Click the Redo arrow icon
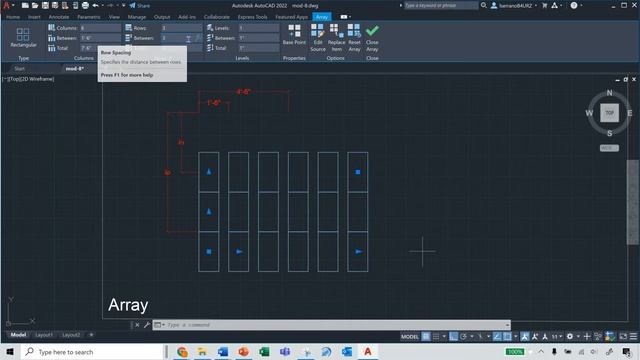Screen dimensions: 640x360 (x=111, y=5)
